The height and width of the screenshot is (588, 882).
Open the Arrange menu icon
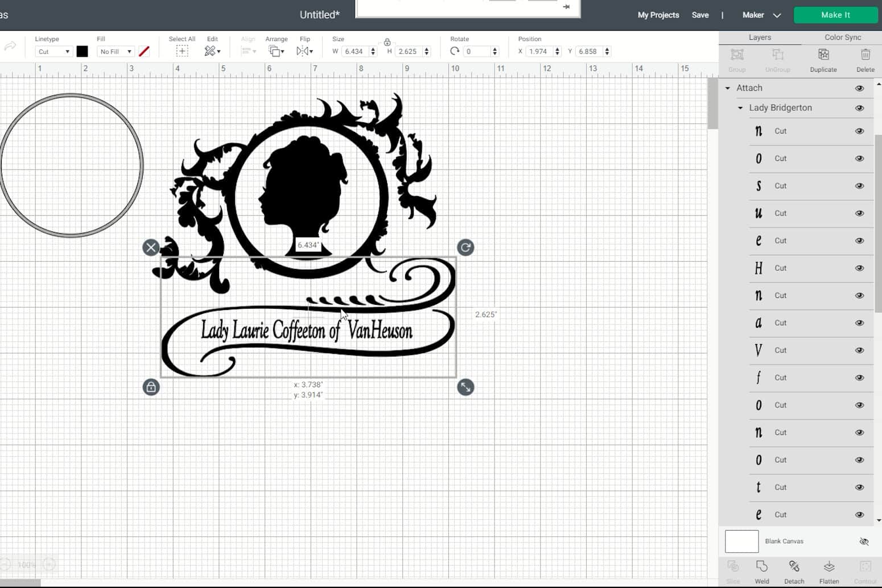[276, 51]
